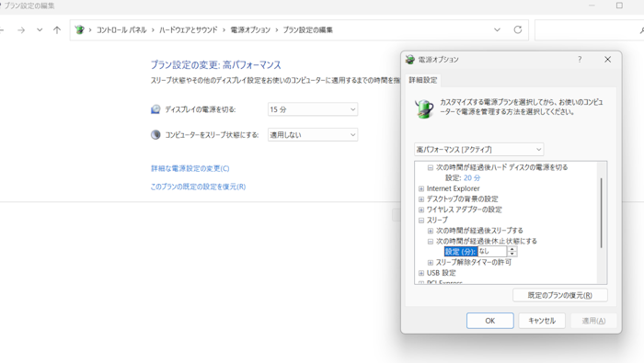This screenshot has width=644, height=363.
Task: Open the address bar history dropdown
Action: 497,30
